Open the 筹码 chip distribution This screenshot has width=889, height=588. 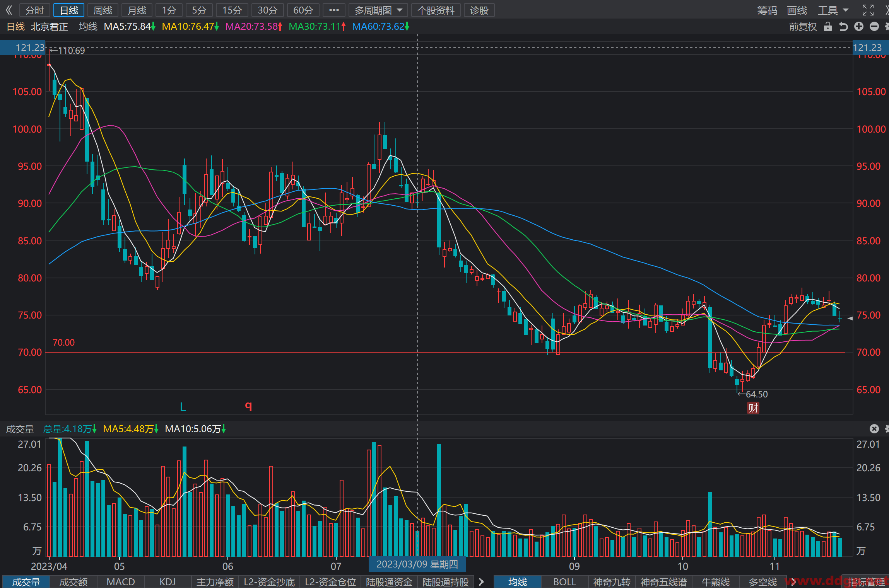tap(767, 10)
